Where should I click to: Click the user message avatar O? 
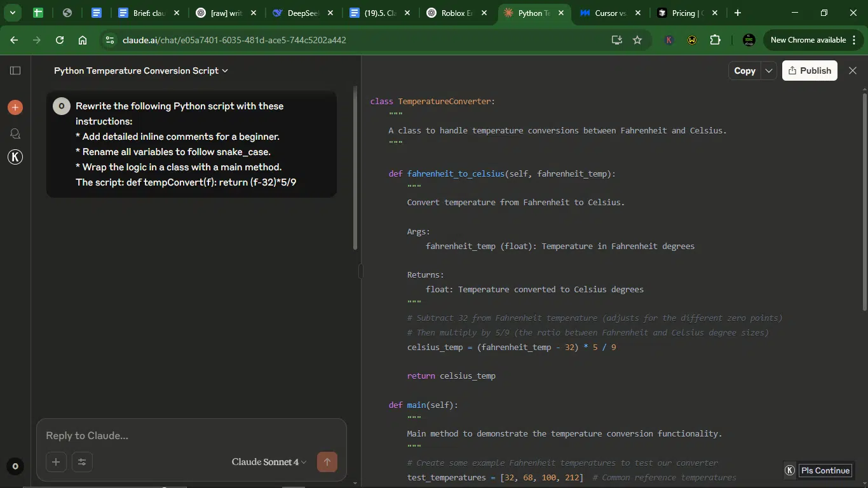61,106
